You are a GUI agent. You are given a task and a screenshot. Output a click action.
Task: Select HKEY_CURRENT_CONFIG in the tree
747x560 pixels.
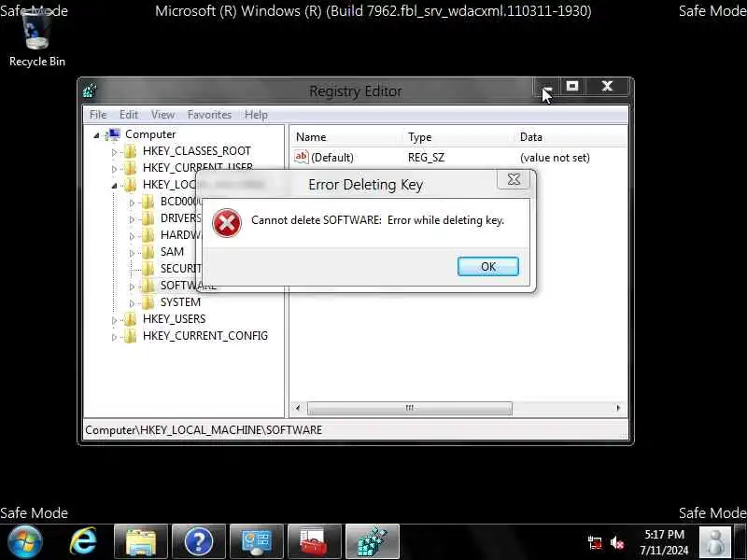point(204,336)
